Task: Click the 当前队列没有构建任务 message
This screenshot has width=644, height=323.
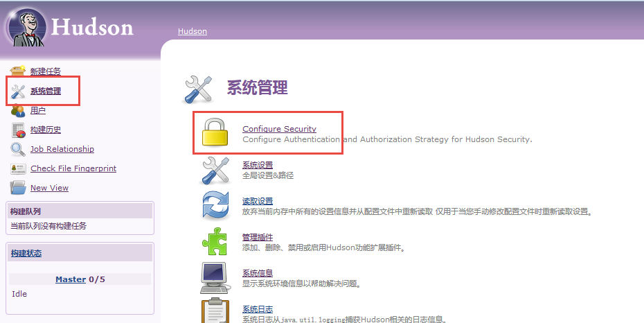Action: [48, 225]
